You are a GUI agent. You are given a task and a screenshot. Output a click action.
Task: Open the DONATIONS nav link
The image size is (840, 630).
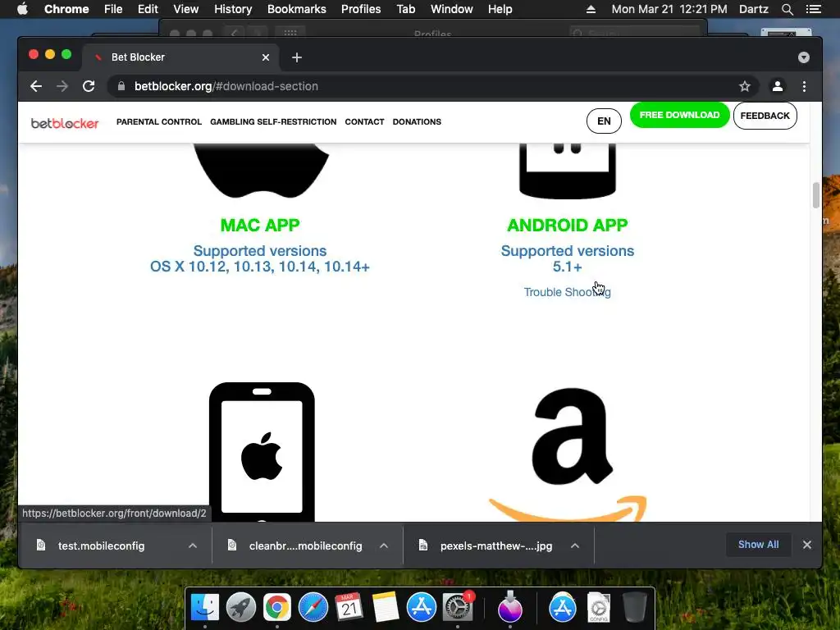417,121
